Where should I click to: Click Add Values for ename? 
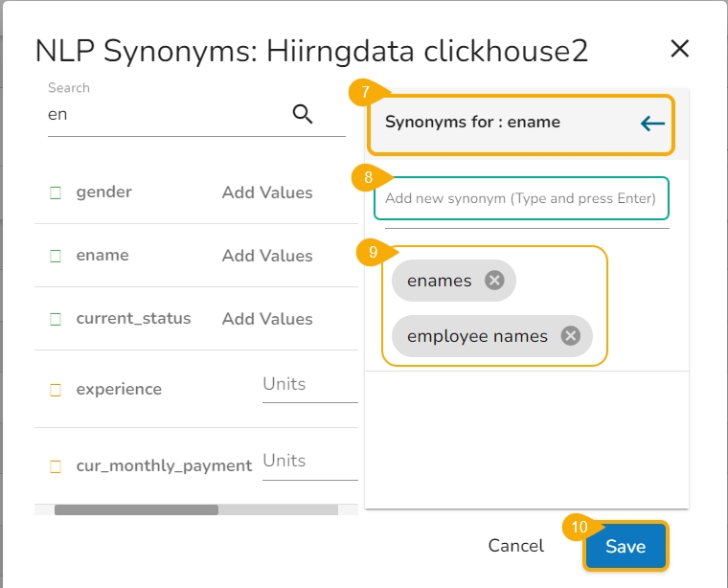(267, 256)
